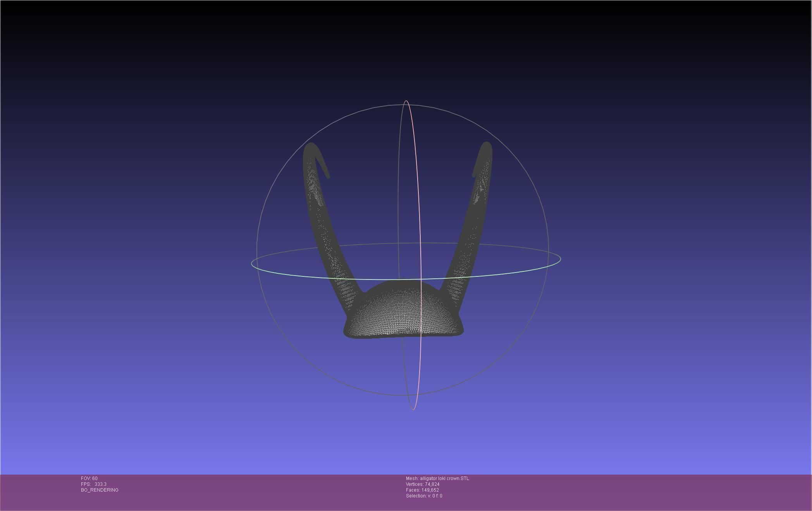Click the 'FOV: 60' status text
The width and height of the screenshot is (812, 511).
click(x=89, y=478)
